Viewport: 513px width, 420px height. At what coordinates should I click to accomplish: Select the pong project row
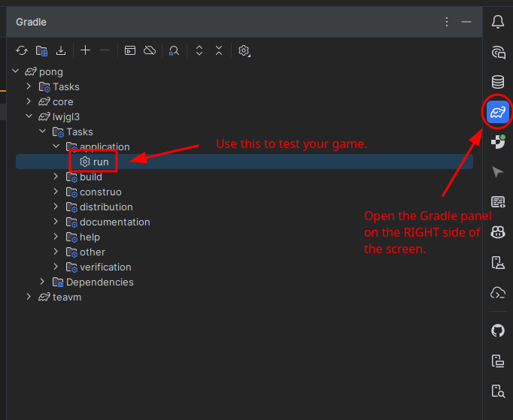point(244,71)
